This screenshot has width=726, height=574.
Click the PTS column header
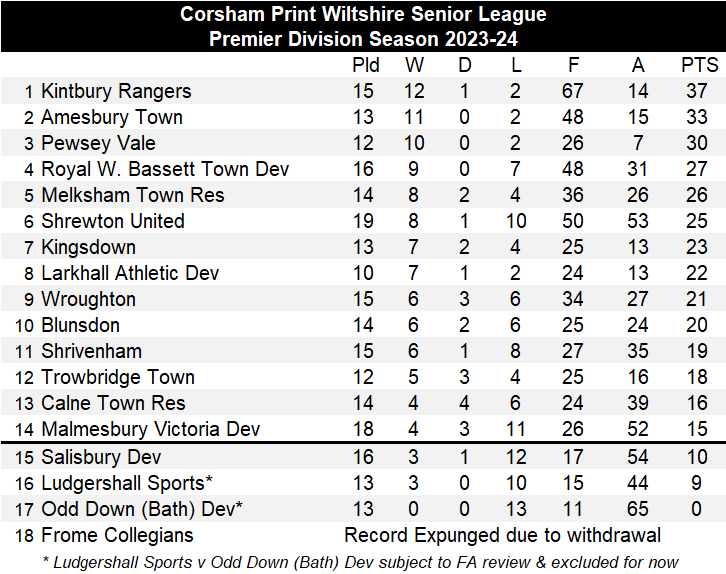pyautogui.click(x=699, y=65)
